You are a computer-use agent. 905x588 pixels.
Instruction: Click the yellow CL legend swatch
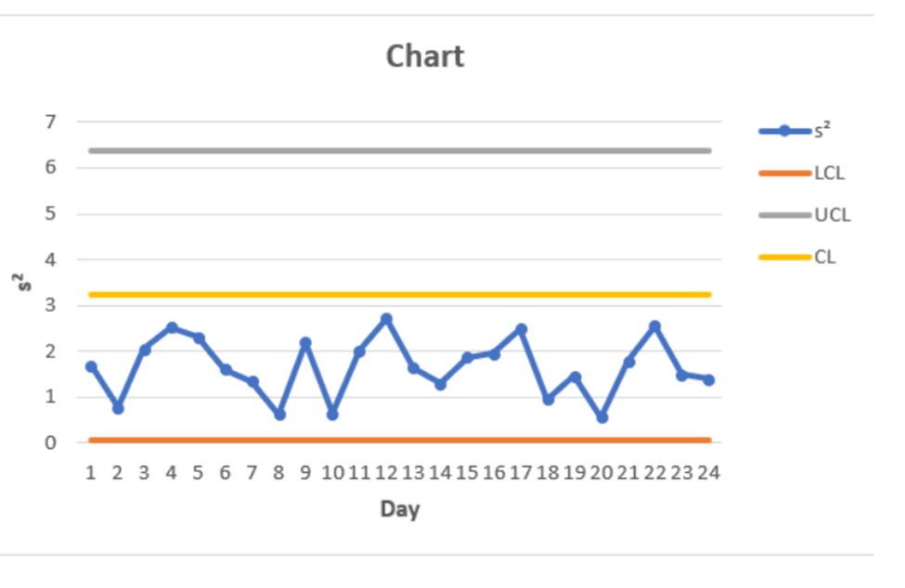point(784,257)
